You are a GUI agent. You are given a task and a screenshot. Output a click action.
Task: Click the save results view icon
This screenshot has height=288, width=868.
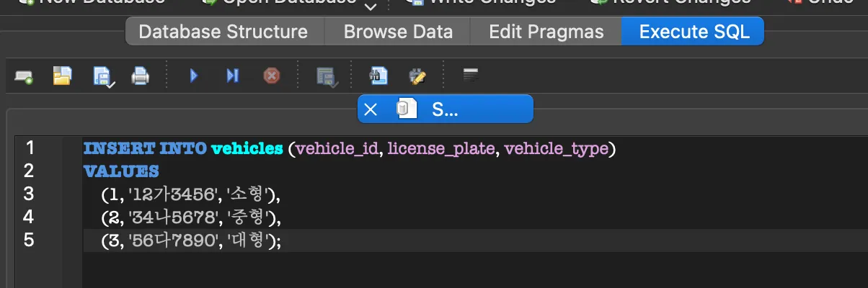pos(327,76)
